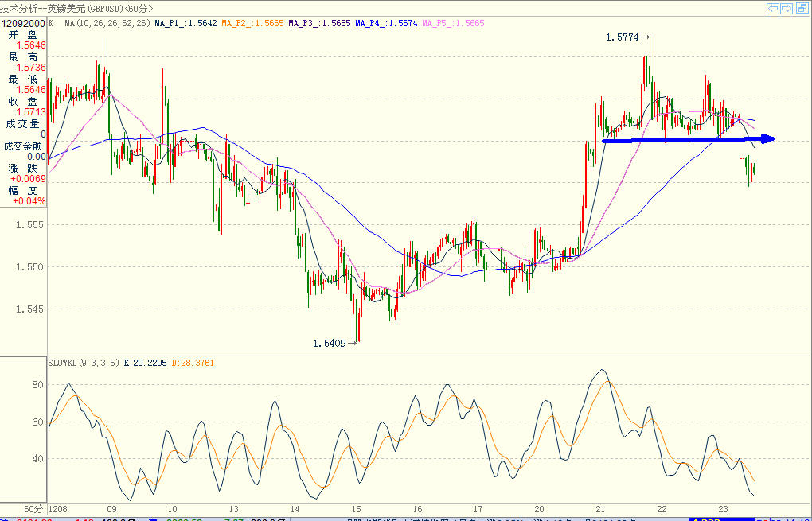Image resolution: width=812 pixels, height=521 pixels.
Task: Select the blue MA_P4_:1.5674 label
Action: [x=386, y=23]
